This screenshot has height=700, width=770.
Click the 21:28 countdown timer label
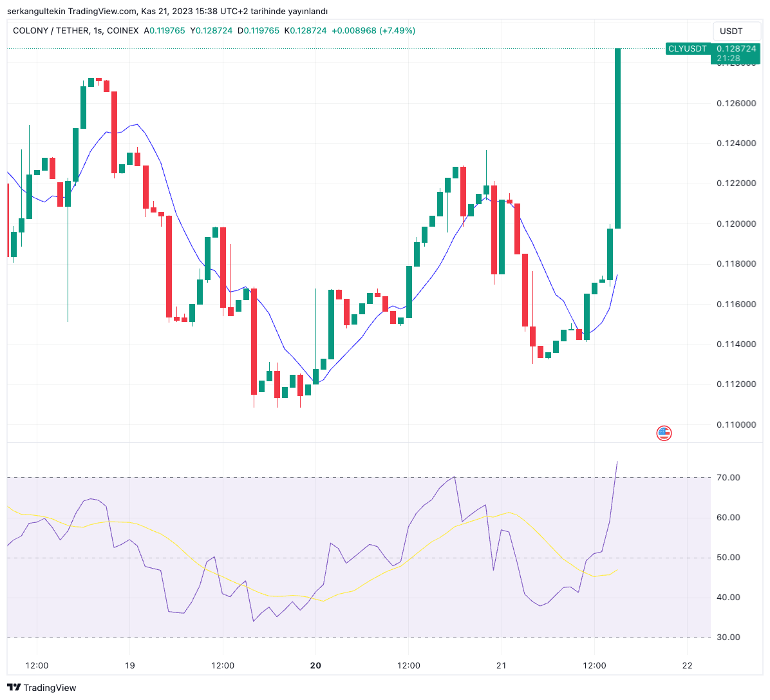click(x=728, y=59)
